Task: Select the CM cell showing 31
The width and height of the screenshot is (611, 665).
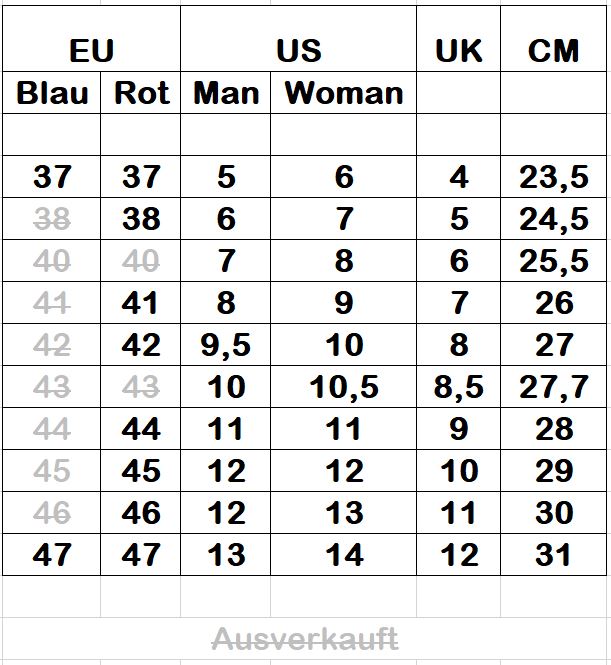Action: [x=553, y=555]
